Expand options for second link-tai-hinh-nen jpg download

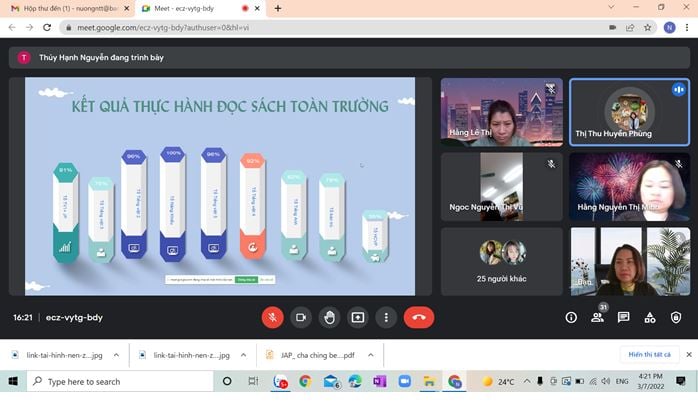(x=244, y=354)
